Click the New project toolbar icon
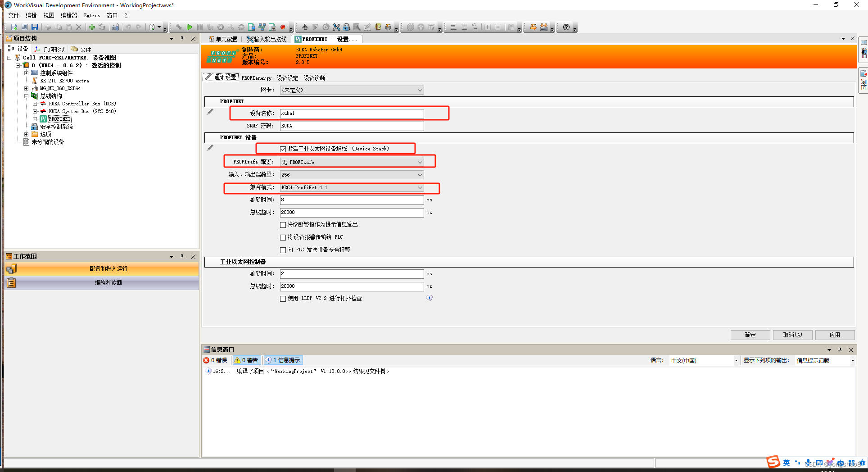 (x=14, y=27)
